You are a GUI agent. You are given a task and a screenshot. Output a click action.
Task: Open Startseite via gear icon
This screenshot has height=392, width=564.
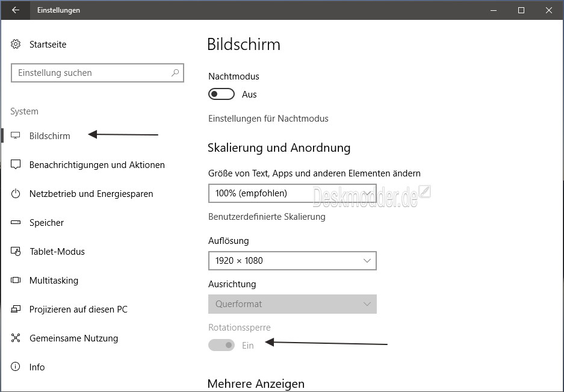pos(16,45)
